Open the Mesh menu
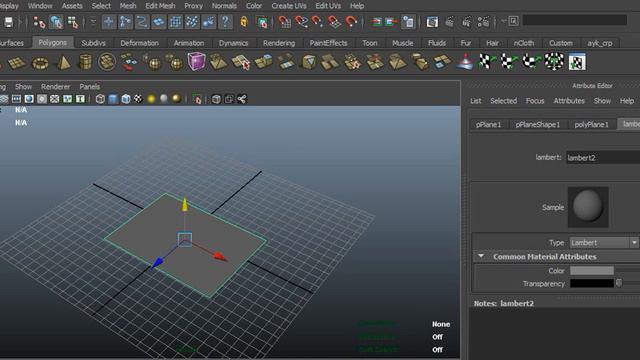 (x=128, y=6)
